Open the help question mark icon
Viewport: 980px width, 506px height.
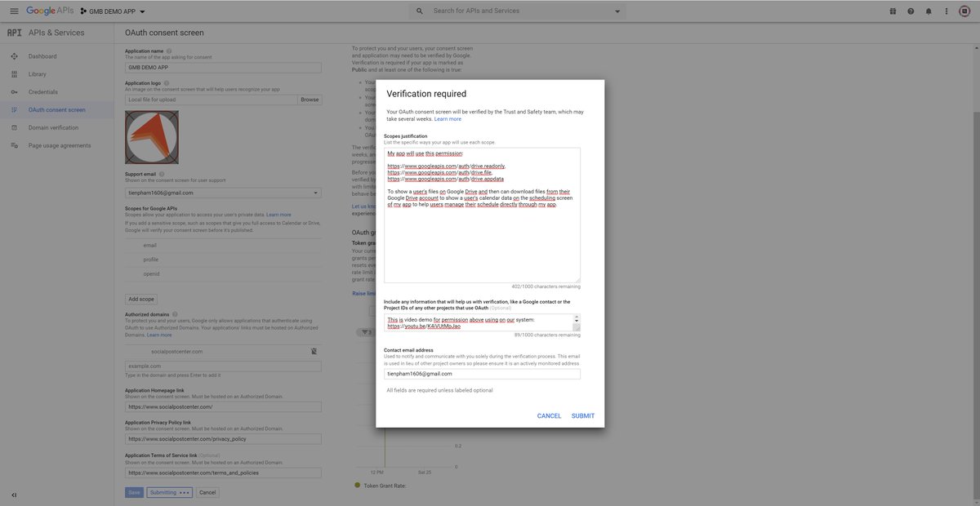(x=911, y=11)
